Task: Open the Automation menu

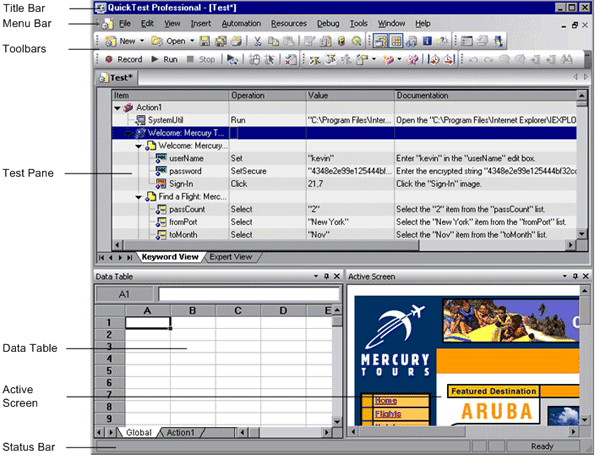Action: click(241, 24)
